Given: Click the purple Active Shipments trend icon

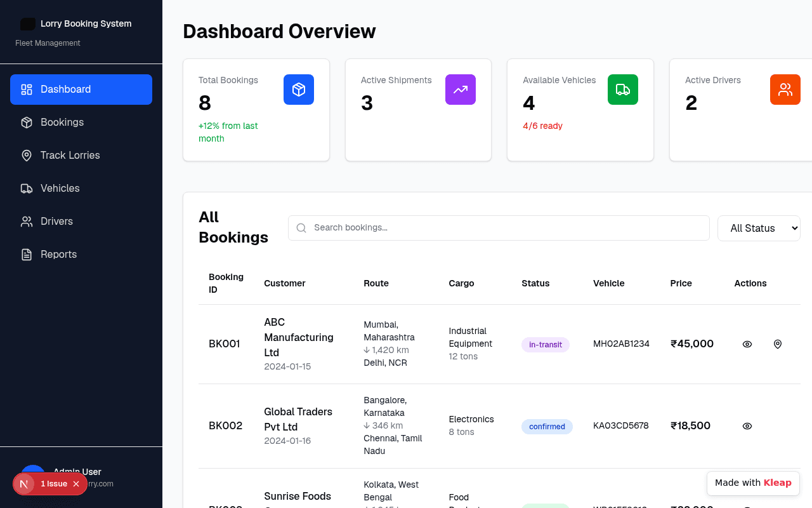Looking at the screenshot, I should pos(461,90).
